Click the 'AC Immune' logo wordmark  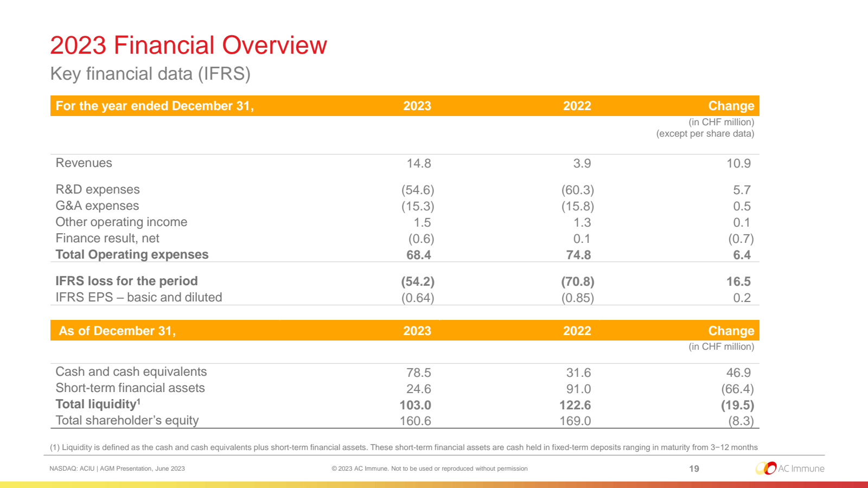pyautogui.click(x=801, y=468)
